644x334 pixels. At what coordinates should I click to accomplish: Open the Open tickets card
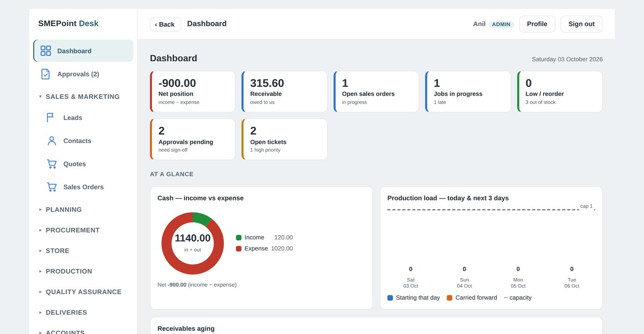[x=284, y=139]
